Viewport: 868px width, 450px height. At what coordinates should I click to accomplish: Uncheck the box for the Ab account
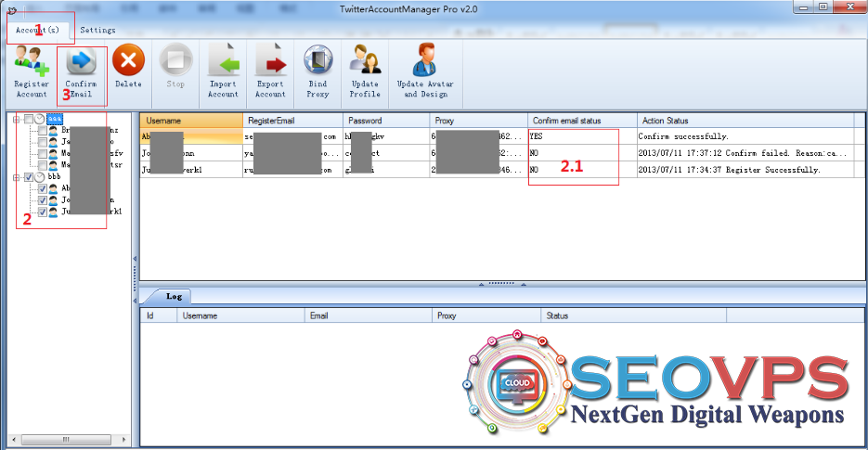tap(42, 188)
